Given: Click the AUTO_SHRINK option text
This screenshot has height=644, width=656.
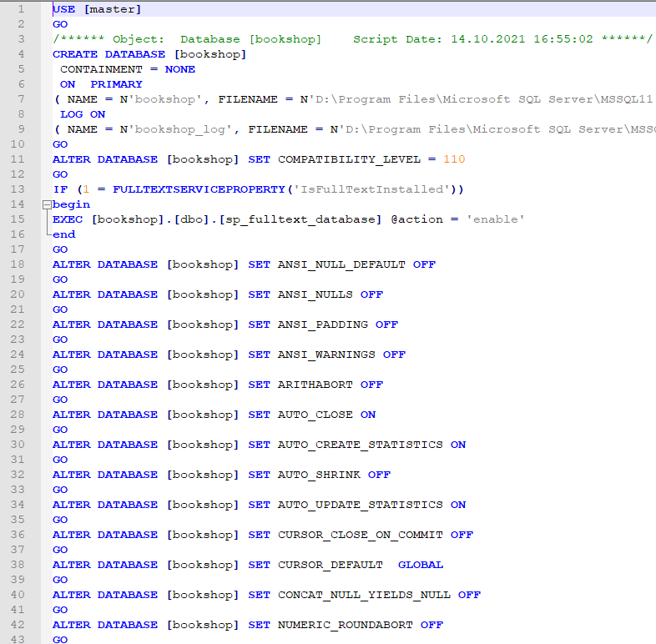Looking at the screenshot, I should [x=319, y=475].
